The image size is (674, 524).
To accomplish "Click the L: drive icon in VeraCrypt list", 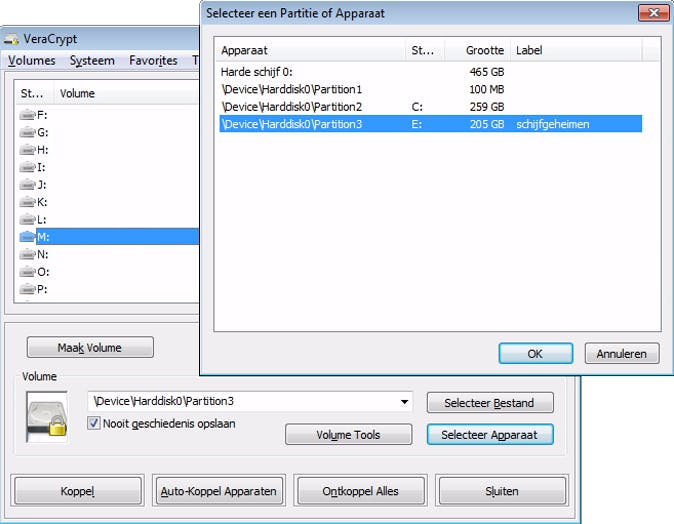I will click(x=27, y=220).
